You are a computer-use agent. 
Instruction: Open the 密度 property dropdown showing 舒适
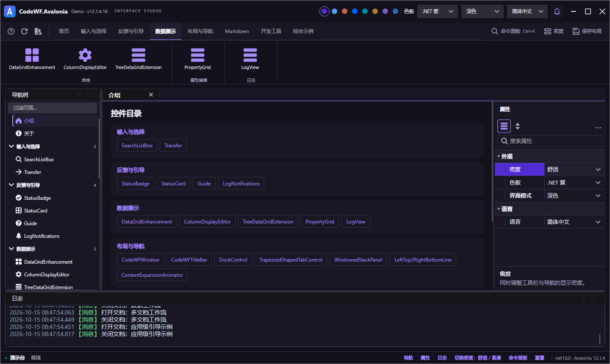(574, 169)
